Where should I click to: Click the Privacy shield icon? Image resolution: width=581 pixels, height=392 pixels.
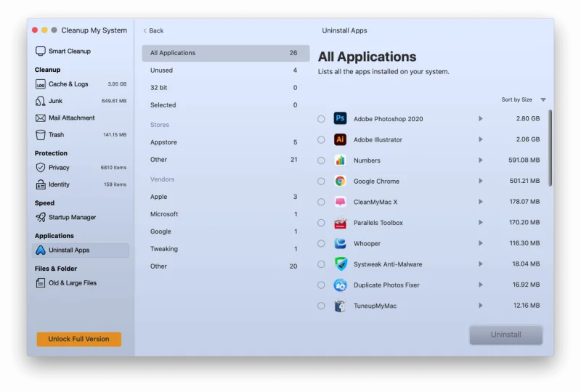(41, 168)
